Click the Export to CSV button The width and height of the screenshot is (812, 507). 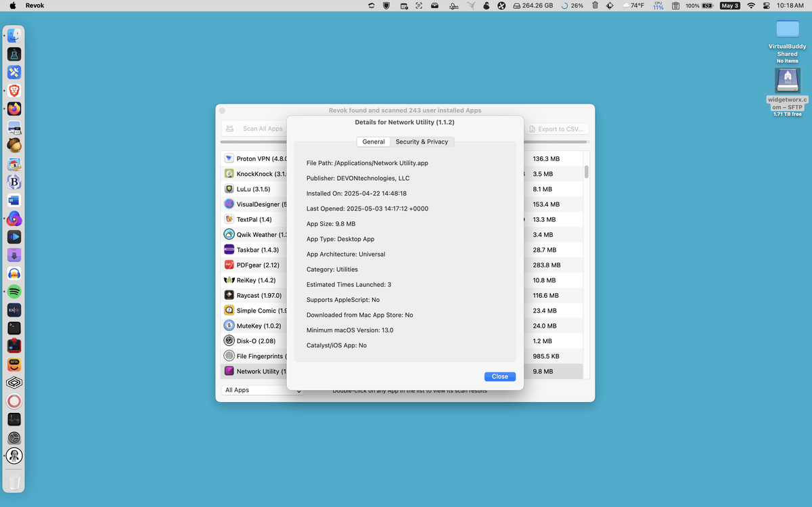click(x=559, y=129)
